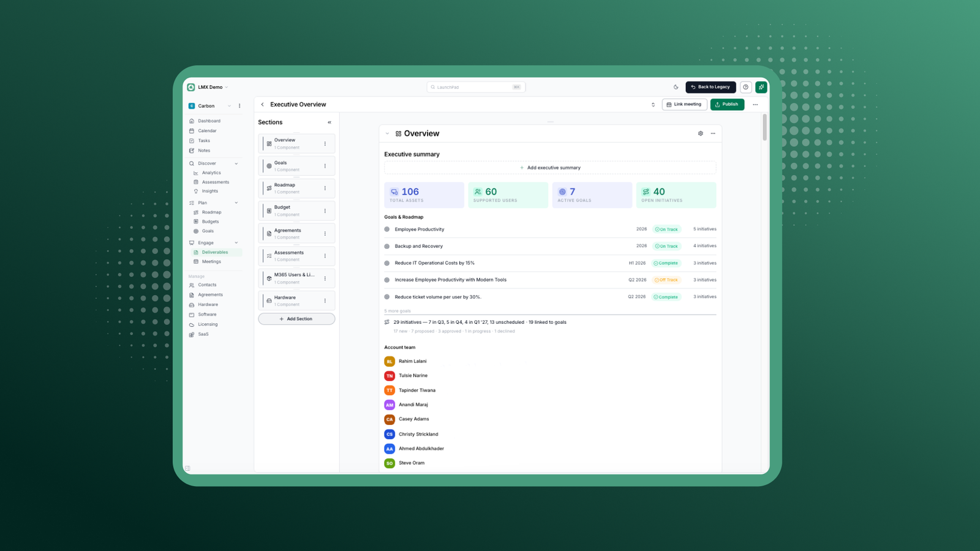The height and width of the screenshot is (551, 980).
Task: Open LMX Demo workspace dropdown
Action: (x=208, y=87)
